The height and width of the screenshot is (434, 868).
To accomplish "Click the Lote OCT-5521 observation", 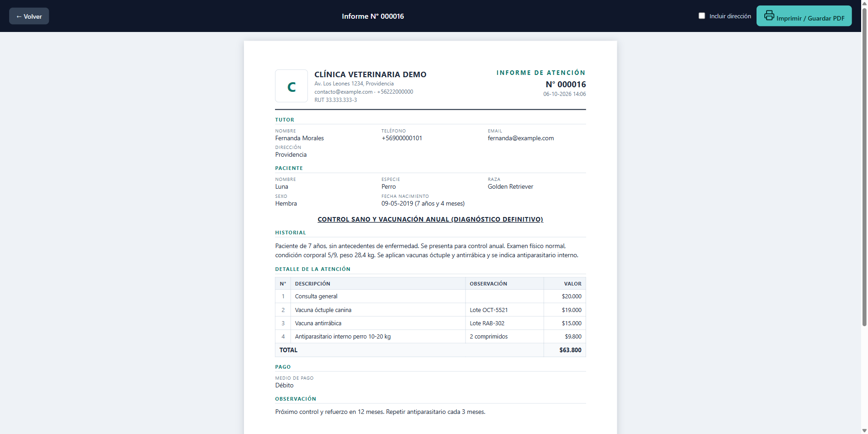I will (x=489, y=310).
